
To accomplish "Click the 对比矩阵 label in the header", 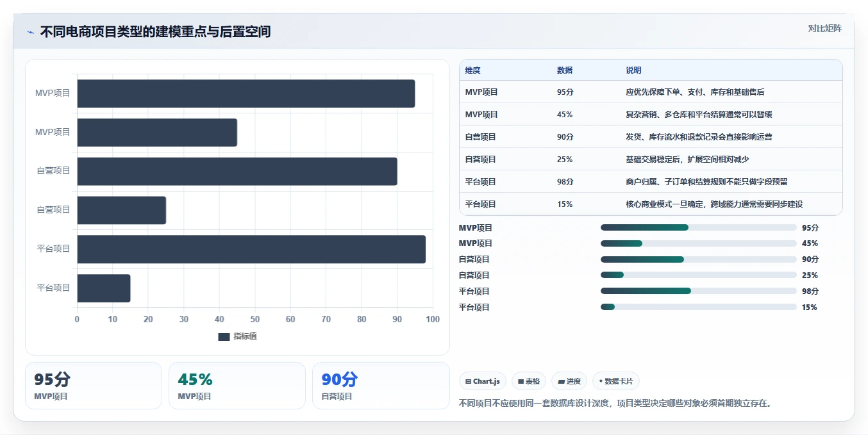I will pos(824,28).
